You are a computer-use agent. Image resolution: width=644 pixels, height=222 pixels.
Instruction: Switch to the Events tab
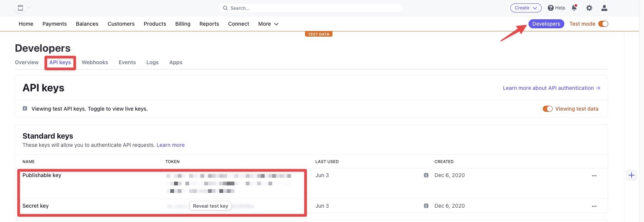click(x=127, y=62)
